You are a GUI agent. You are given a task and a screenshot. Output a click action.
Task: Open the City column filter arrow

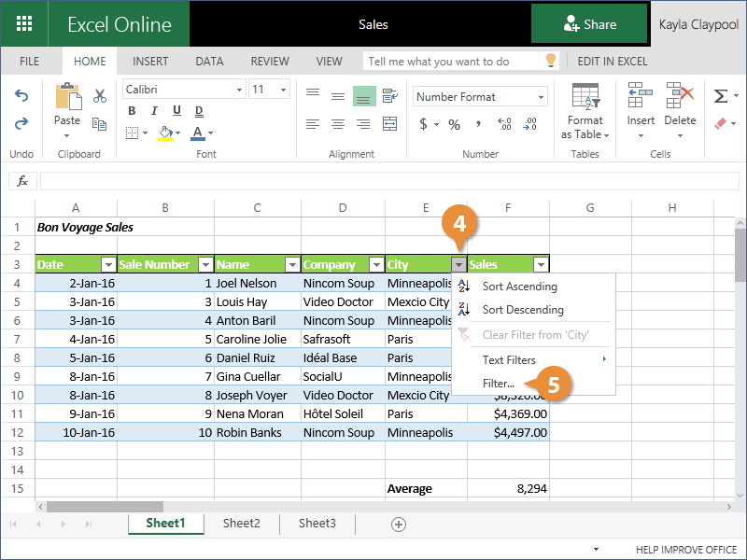tap(458, 265)
